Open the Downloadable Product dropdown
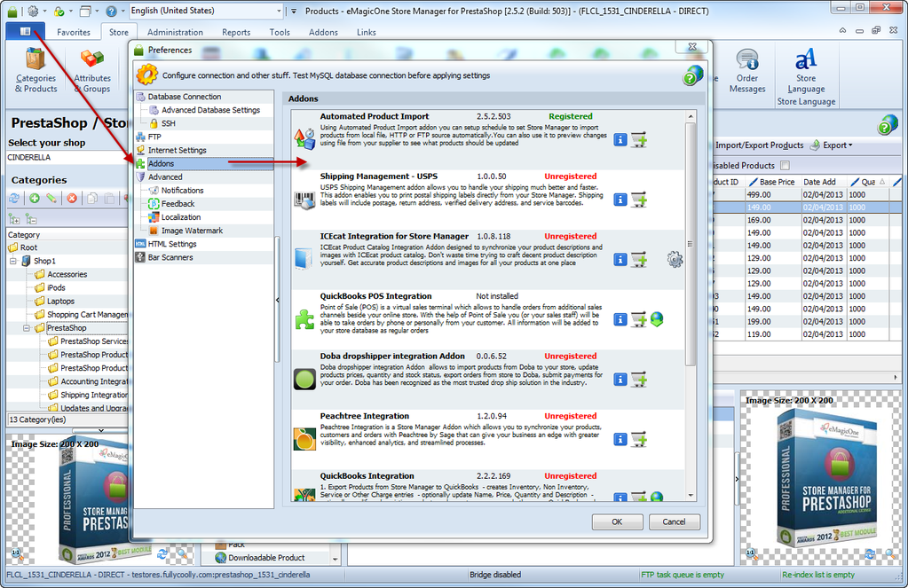Image resolution: width=908 pixels, height=588 pixels. (335, 559)
